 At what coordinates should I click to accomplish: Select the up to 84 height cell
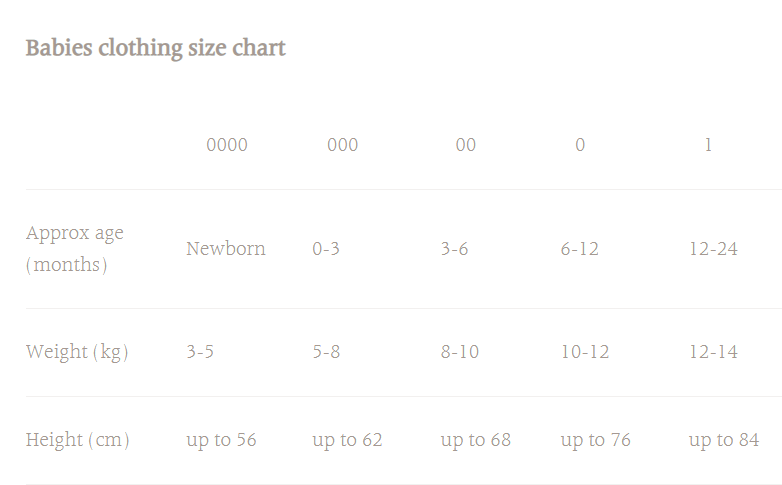pos(723,440)
